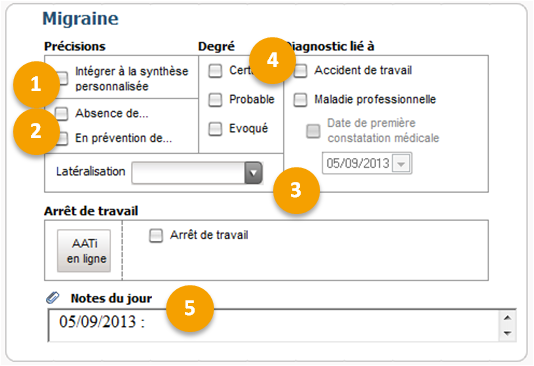Click the orange number 2 marker
The height and width of the screenshot is (366, 534).
click(x=36, y=131)
